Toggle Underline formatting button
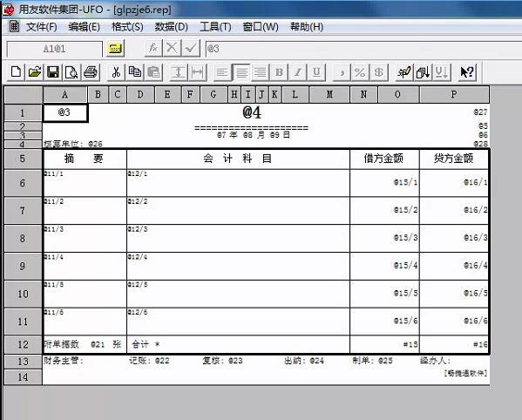 point(316,71)
